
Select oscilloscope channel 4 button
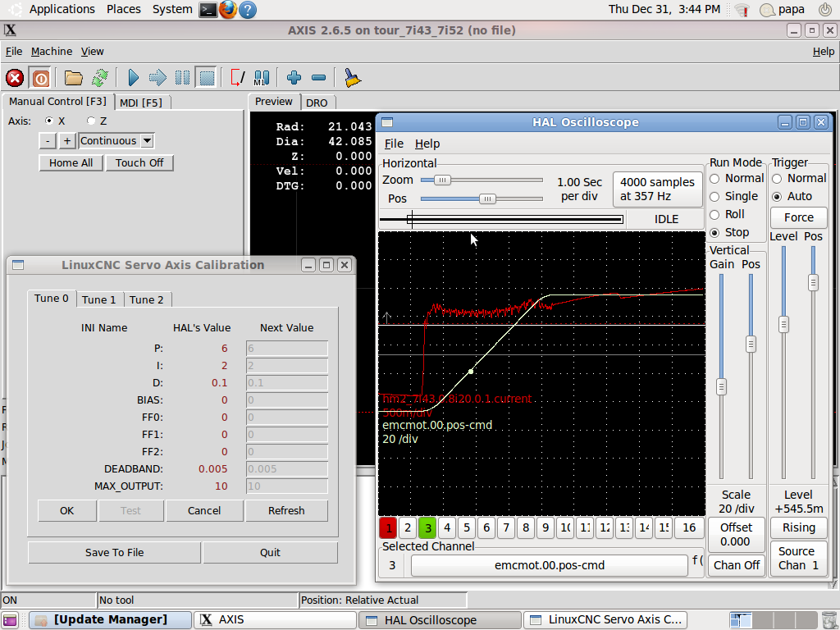[446, 527]
